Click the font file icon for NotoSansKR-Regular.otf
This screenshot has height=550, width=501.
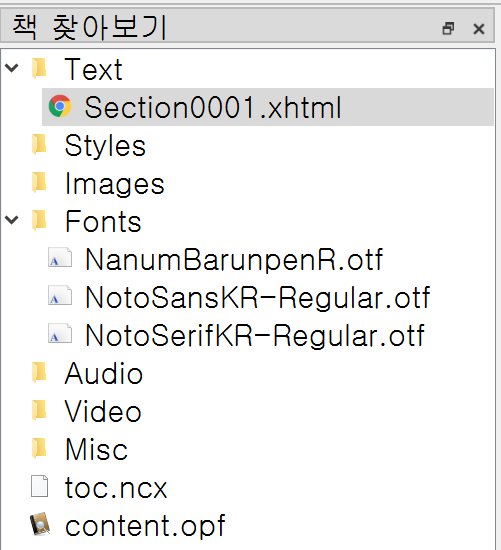[x=60, y=296]
